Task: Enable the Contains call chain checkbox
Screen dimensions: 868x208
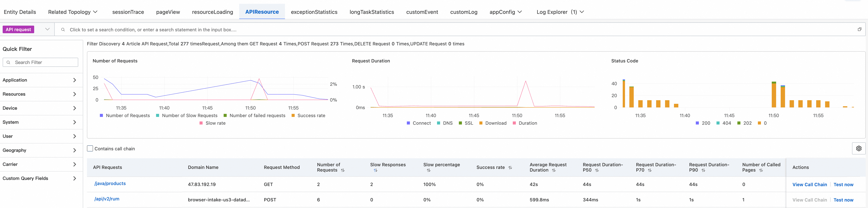Action: 90,148
